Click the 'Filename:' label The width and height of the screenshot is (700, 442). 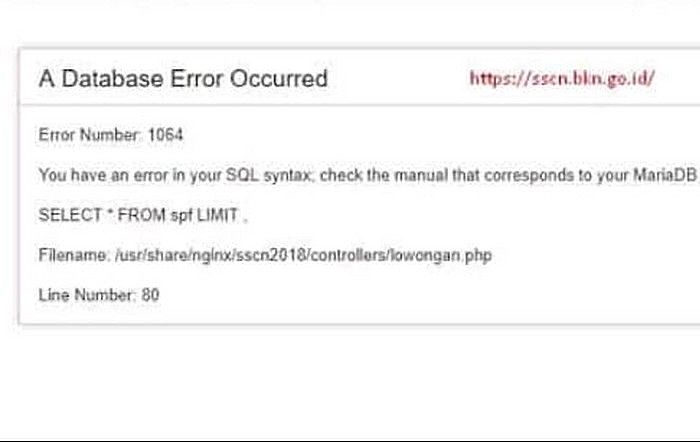click(x=74, y=255)
